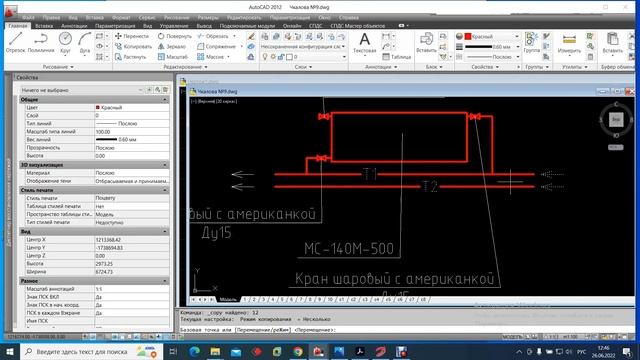Screen dimensions: 640x360
Task: Select the Дуга arc tool
Action: (84, 42)
